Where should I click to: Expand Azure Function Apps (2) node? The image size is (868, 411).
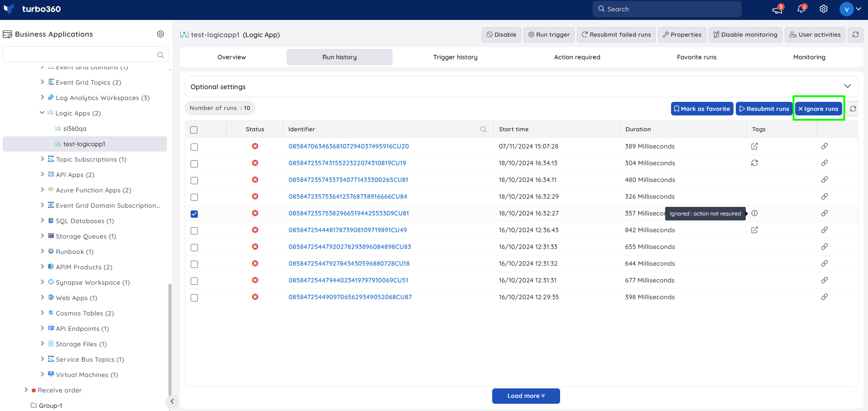pos(43,190)
